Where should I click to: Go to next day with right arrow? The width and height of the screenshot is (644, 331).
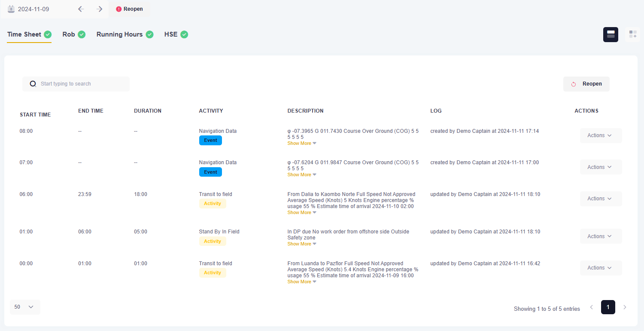tap(100, 9)
